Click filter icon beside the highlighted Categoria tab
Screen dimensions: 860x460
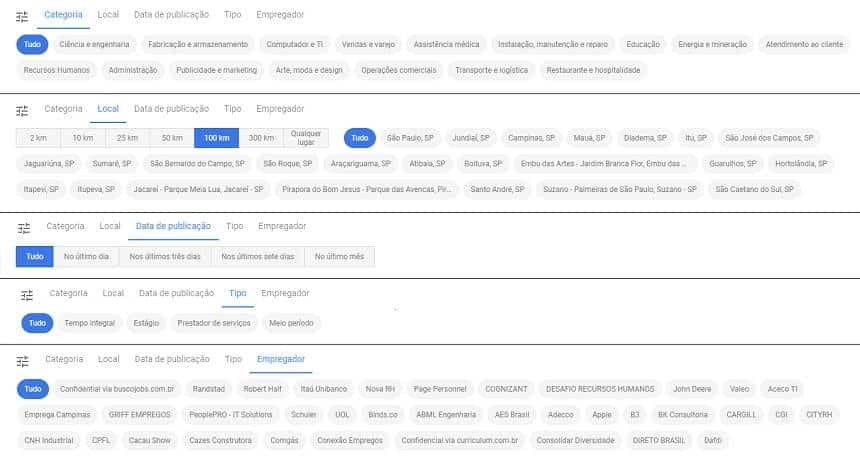22,17
